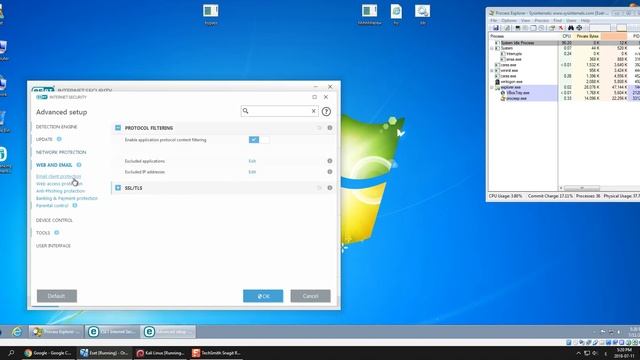The image size is (640, 360).
Task: Toggle the wininit.exe tree node in Process Explorer
Action: click(x=492, y=71)
